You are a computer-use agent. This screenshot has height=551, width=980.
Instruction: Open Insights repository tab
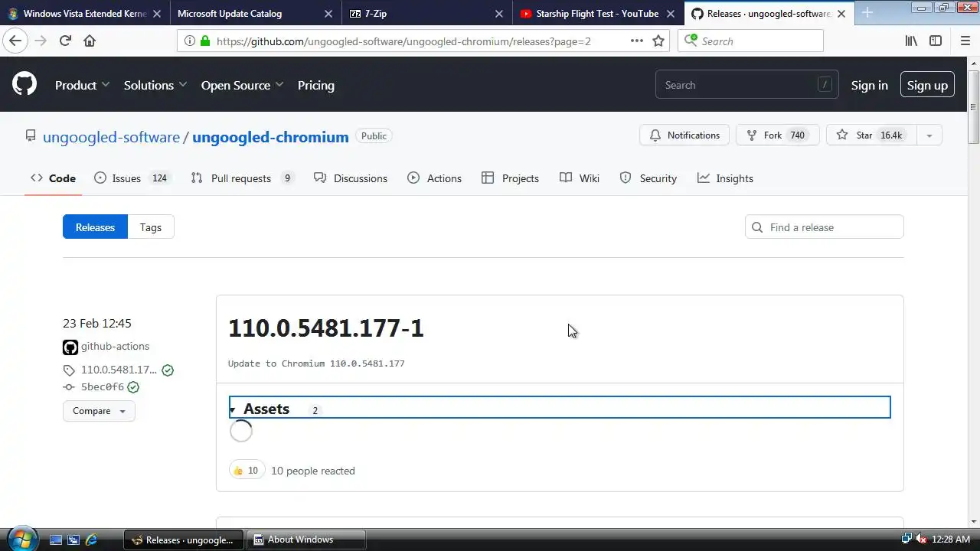click(726, 178)
